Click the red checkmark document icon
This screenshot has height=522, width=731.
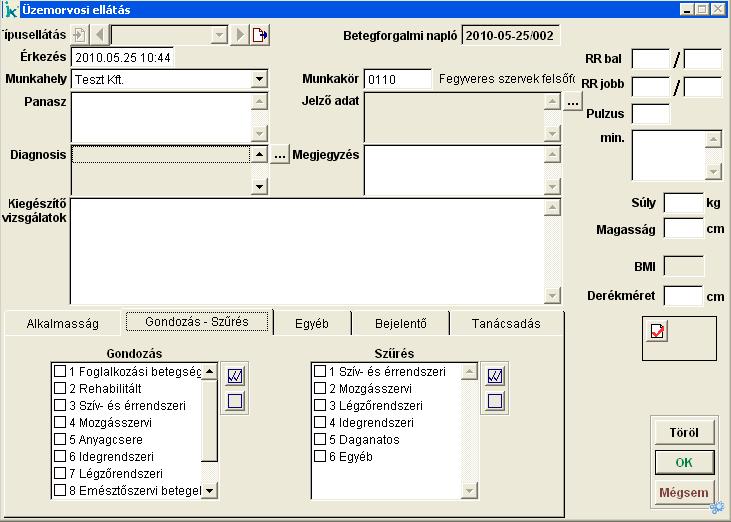[x=657, y=331]
